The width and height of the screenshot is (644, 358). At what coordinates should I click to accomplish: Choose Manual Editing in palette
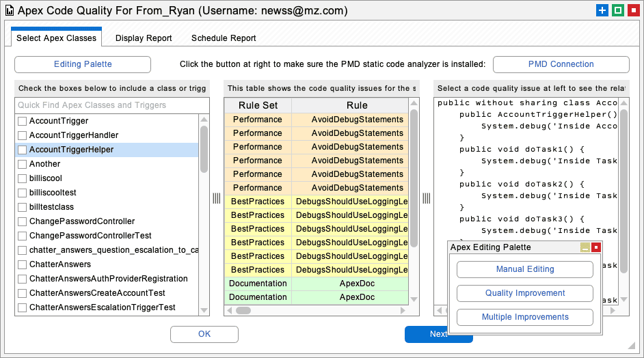pyautogui.click(x=525, y=269)
